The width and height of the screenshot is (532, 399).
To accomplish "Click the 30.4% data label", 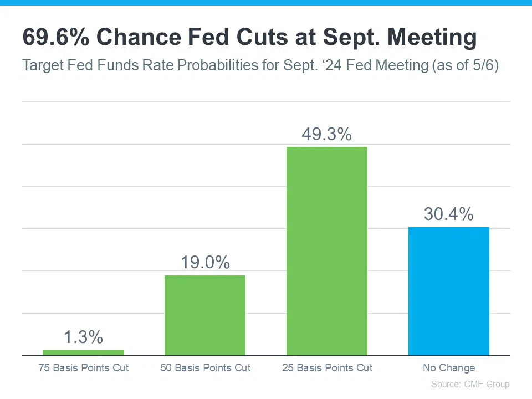I will coord(448,214).
